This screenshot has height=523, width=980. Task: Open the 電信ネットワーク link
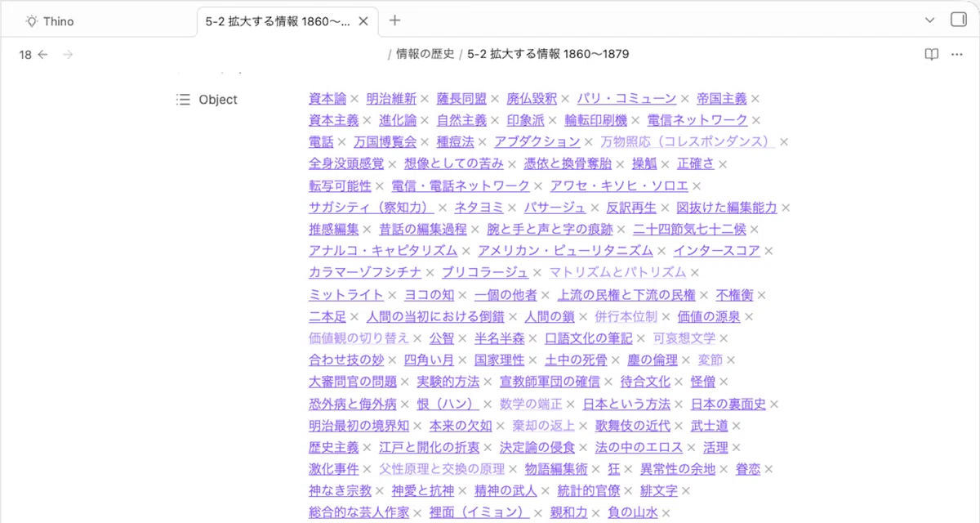point(697,121)
